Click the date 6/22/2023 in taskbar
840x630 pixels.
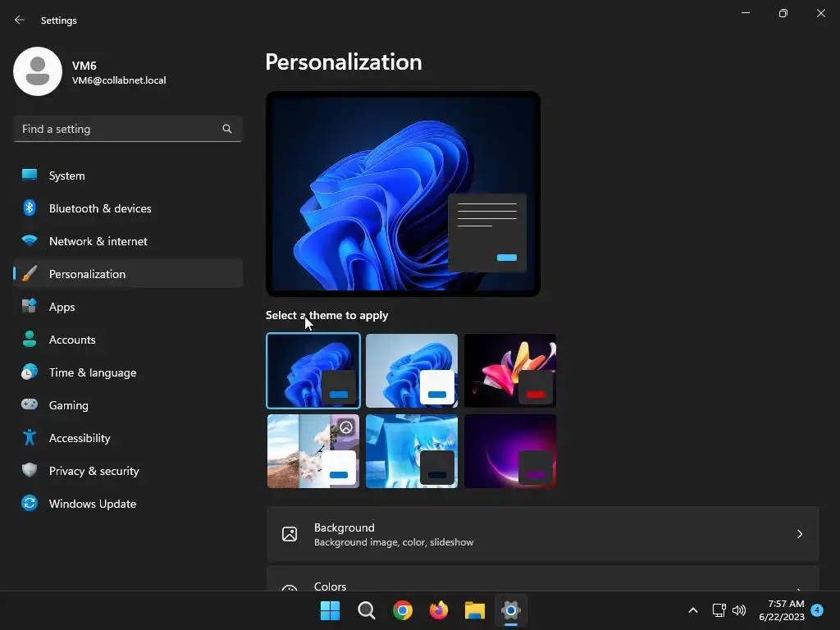(x=782, y=617)
